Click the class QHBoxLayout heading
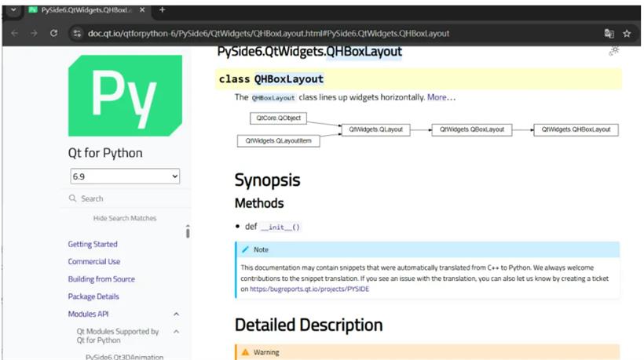The height and width of the screenshot is (360, 644). click(271, 79)
